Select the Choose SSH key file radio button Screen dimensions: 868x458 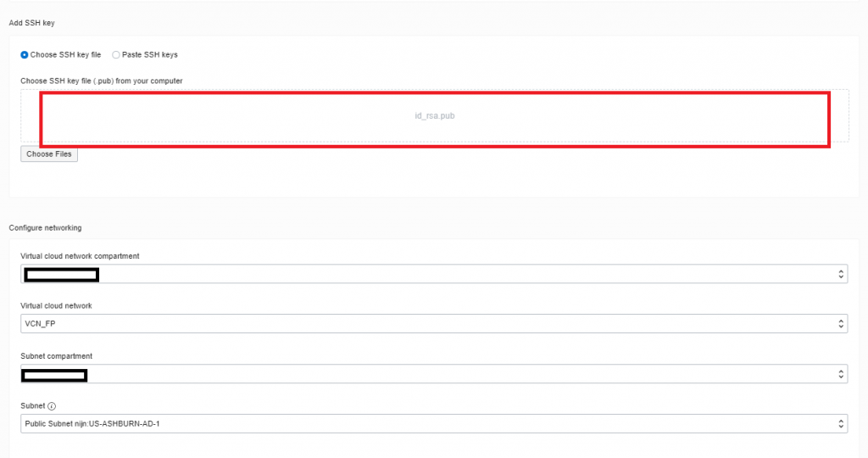pyautogui.click(x=25, y=55)
